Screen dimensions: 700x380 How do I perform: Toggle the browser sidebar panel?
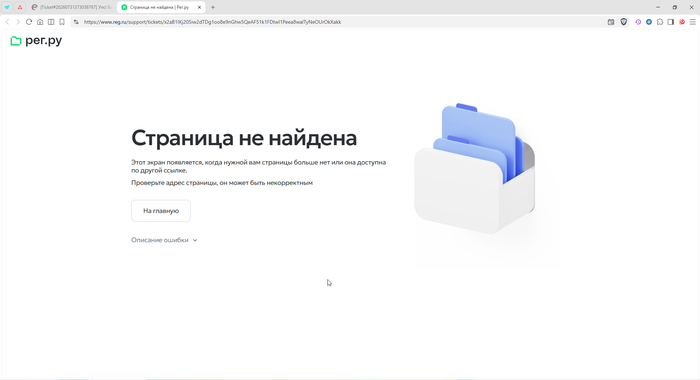click(671, 22)
